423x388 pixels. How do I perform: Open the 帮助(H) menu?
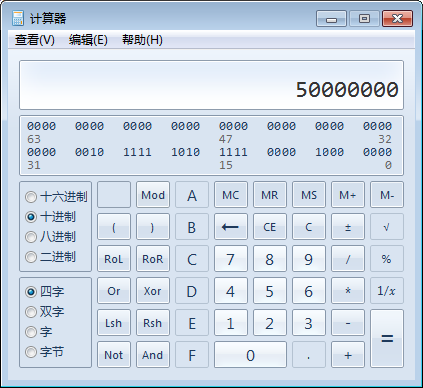tap(142, 40)
